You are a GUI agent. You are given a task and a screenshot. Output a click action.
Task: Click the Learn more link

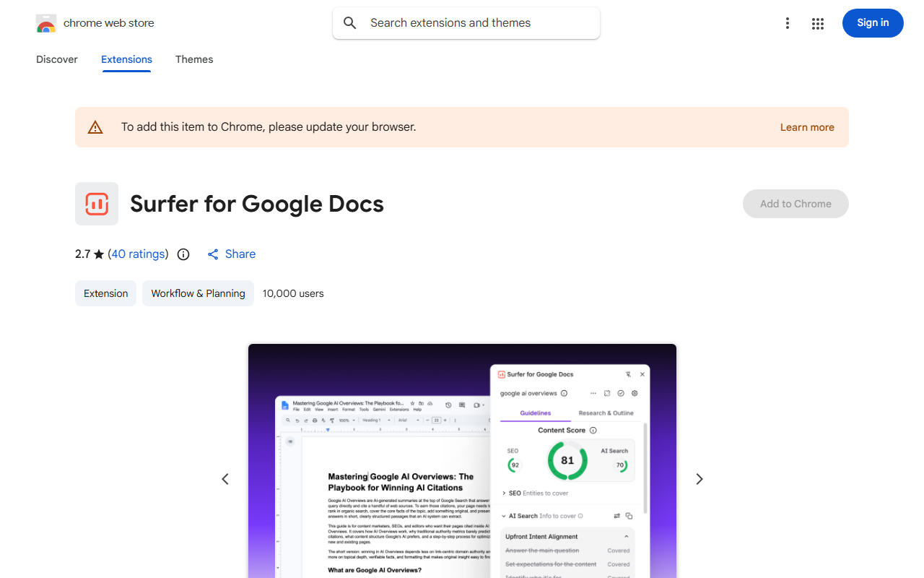coord(807,127)
